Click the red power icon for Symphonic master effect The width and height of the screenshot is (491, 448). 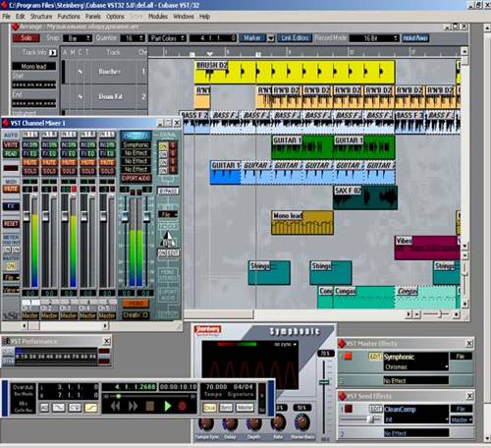coord(348,357)
